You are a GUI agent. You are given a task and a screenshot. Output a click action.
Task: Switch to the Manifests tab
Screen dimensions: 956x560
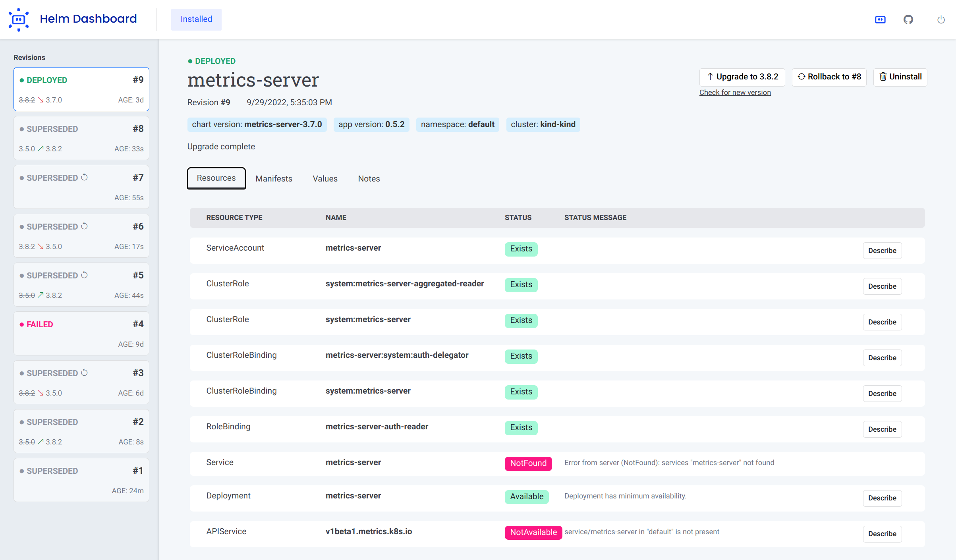pyautogui.click(x=274, y=178)
